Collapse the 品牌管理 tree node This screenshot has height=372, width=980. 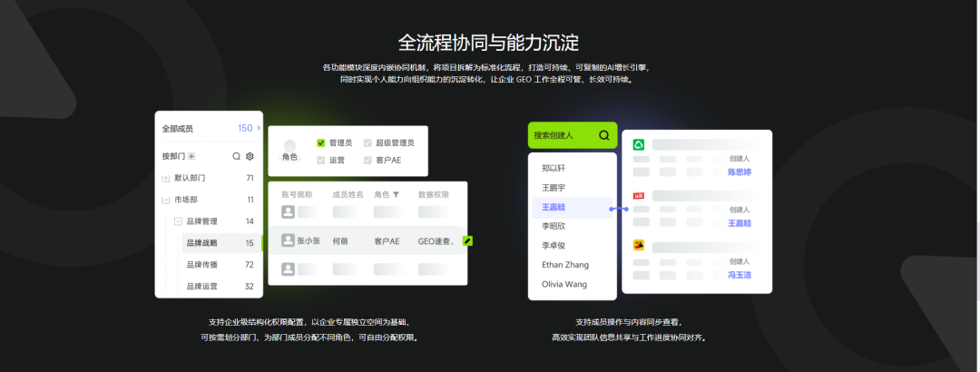coord(179,221)
